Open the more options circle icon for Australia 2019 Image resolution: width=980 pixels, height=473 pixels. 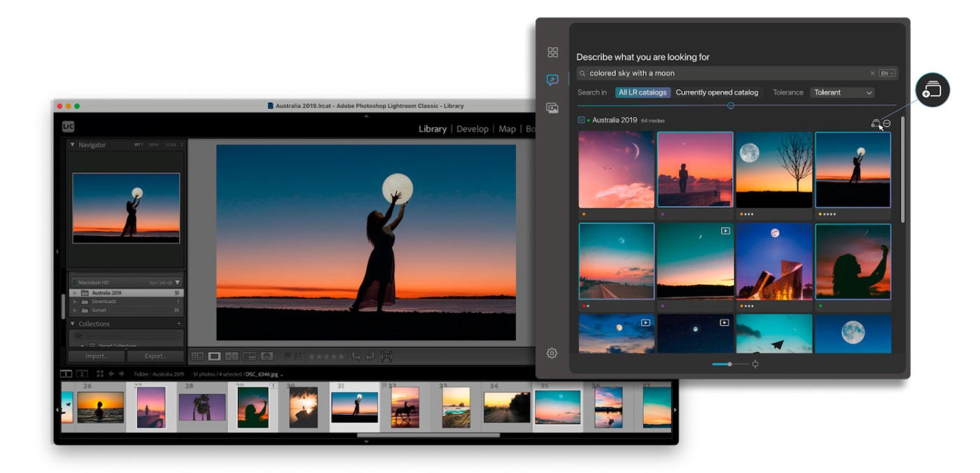pyautogui.click(x=887, y=123)
